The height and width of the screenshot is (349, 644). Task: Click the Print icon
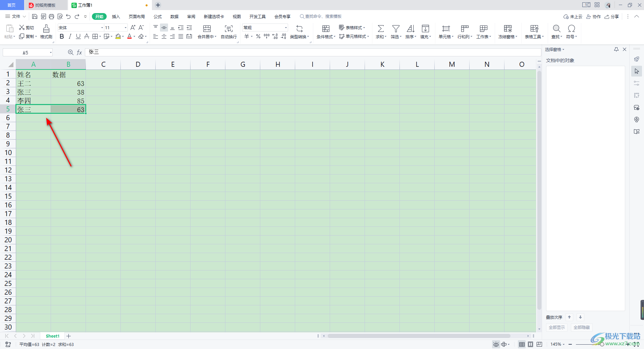(51, 16)
